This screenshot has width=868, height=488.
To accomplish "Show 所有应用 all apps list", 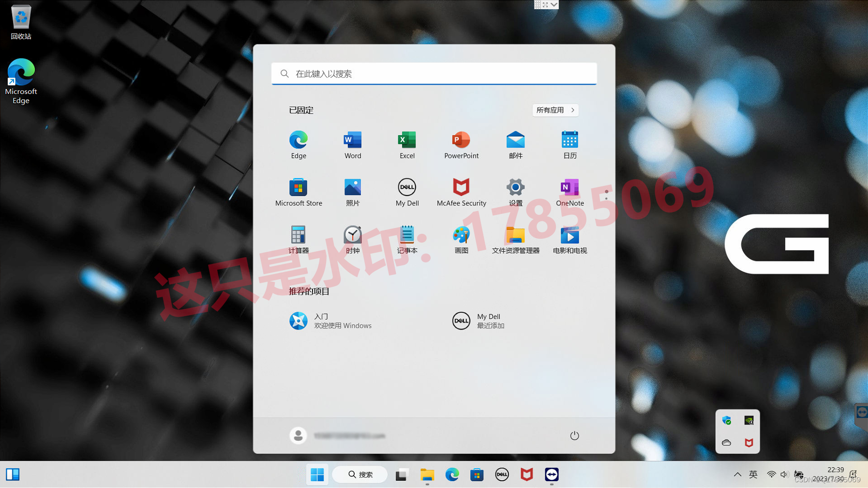I will [x=555, y=110].
